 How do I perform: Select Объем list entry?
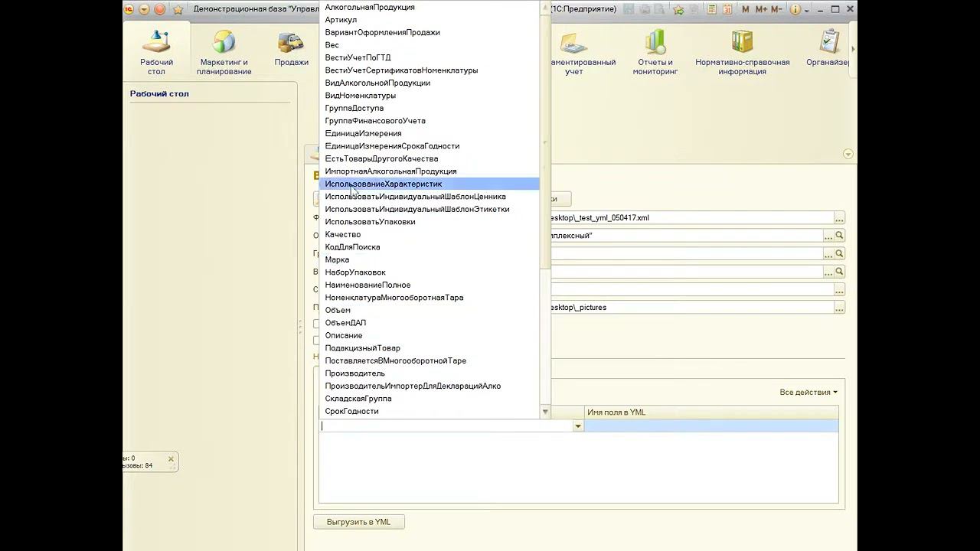(x=429, y=310)
